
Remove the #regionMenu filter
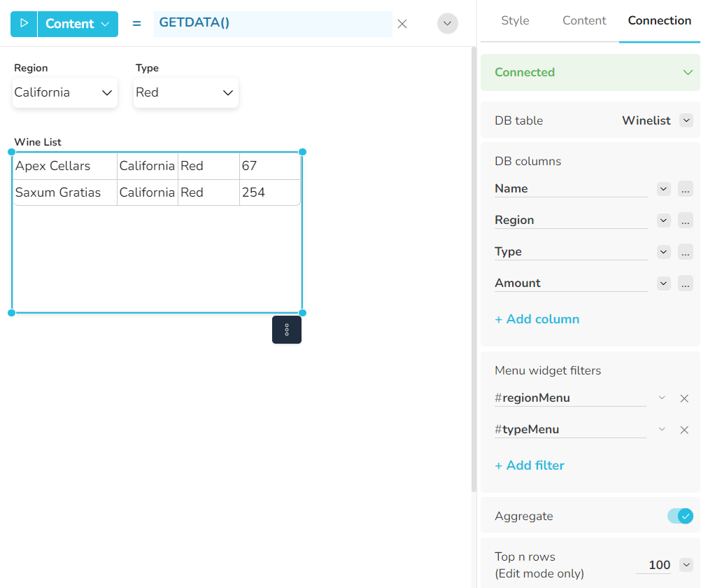pyautogui.click(x=684, y=398)
